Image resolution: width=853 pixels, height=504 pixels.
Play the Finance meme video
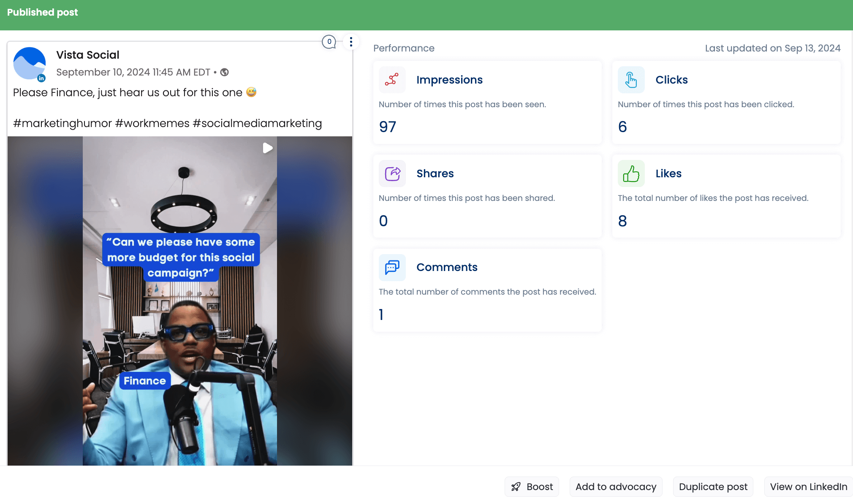[267, 148]
